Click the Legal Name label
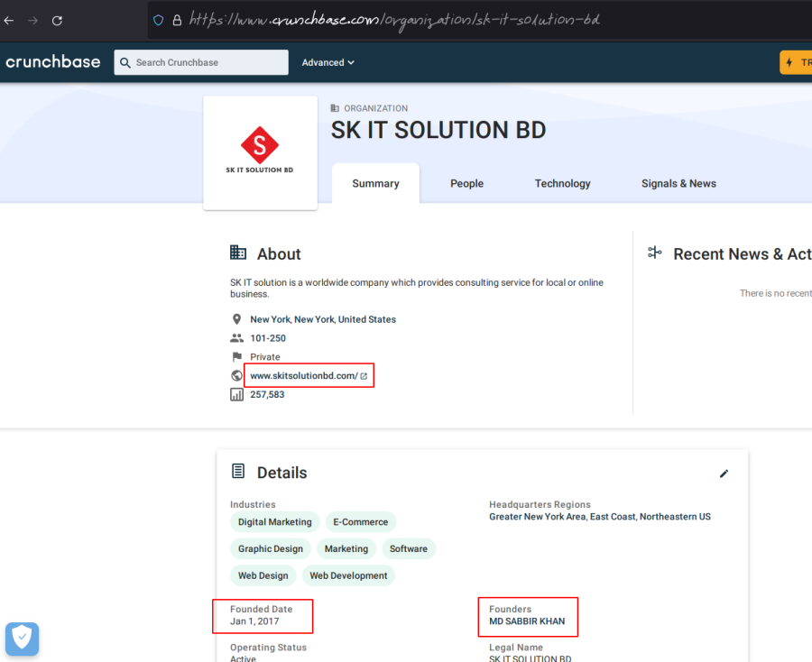 click(516, 647)
